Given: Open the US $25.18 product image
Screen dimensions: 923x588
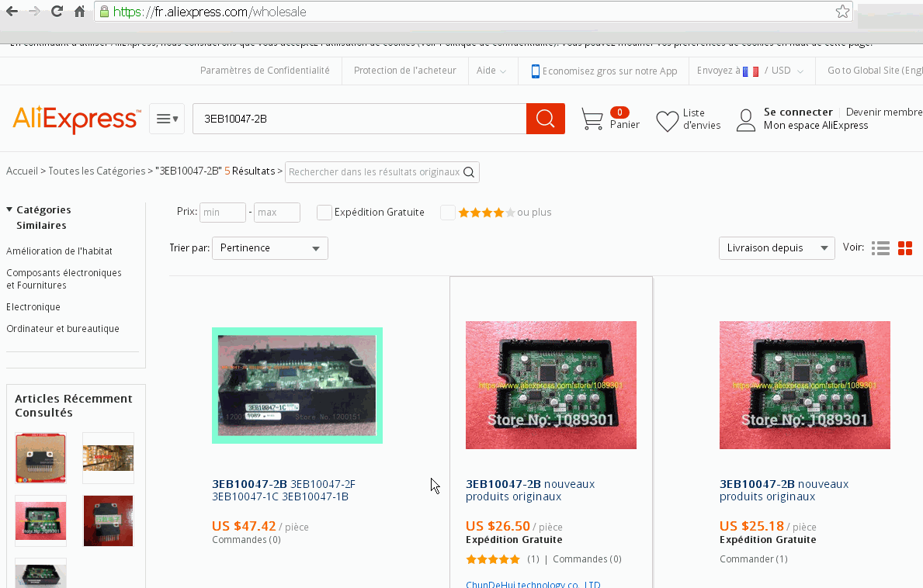Looking at the screenshot, I should [805, 385].
